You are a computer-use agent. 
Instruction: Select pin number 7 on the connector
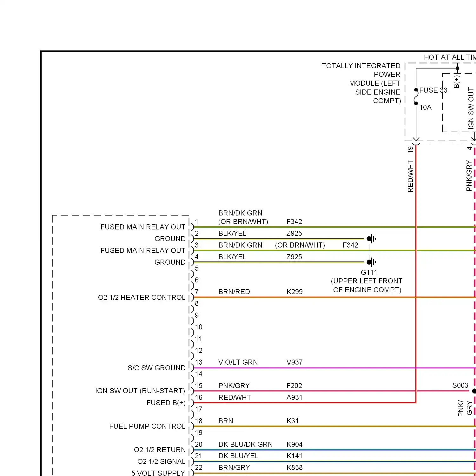pyautogui.click(x=197, y=292)
